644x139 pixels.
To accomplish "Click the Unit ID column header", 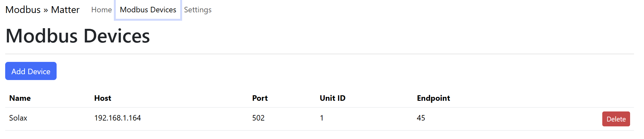I will point(333,98).
